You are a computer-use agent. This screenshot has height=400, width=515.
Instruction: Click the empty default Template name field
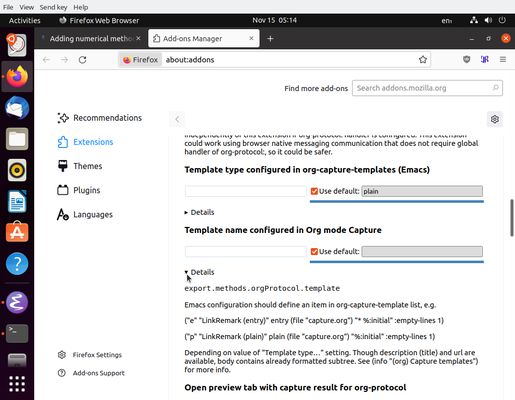point(422,252)
